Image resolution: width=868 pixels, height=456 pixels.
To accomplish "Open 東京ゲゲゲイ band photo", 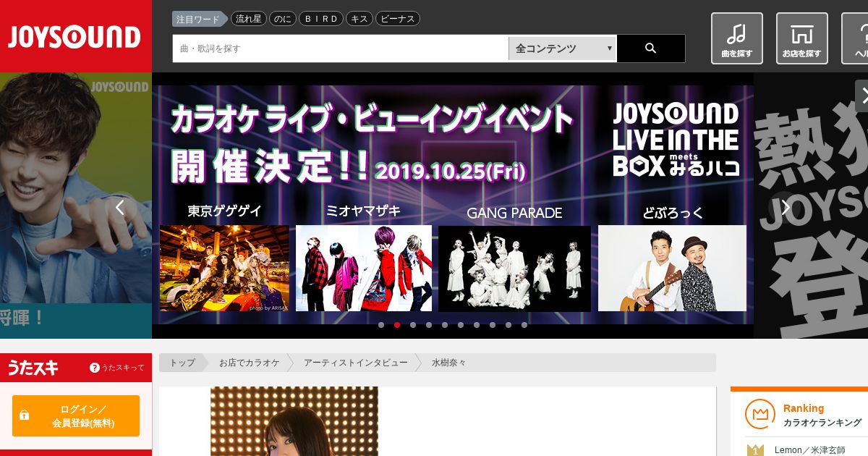I will click(x=224, y=269).
